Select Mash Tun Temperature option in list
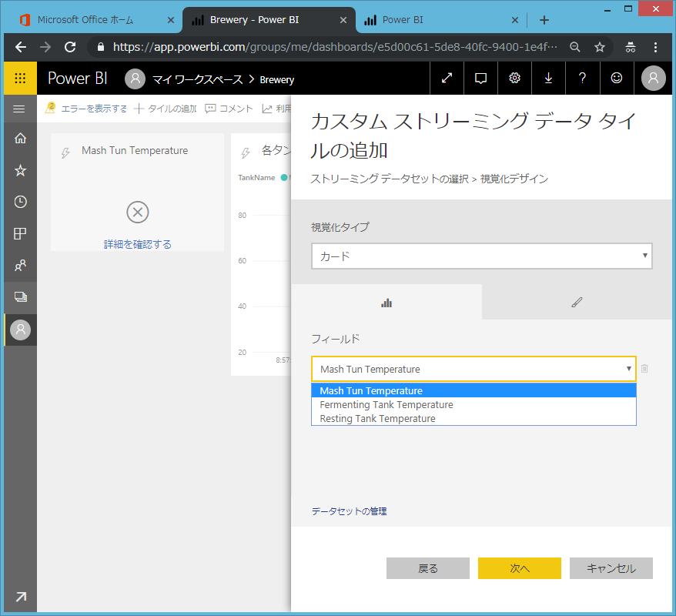Image resolution: width=676 pixels, height=616 pixels. (474, 390)
